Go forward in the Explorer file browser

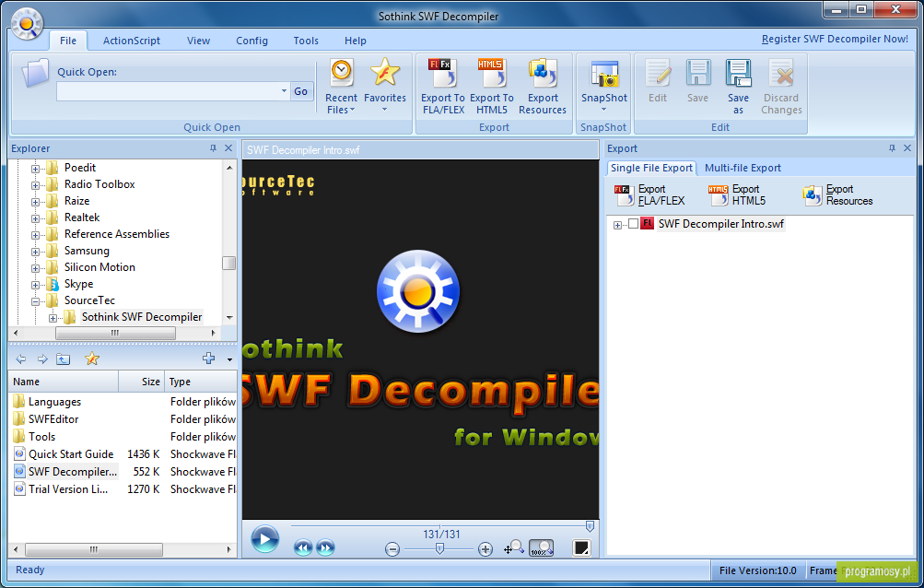[42, 359]
